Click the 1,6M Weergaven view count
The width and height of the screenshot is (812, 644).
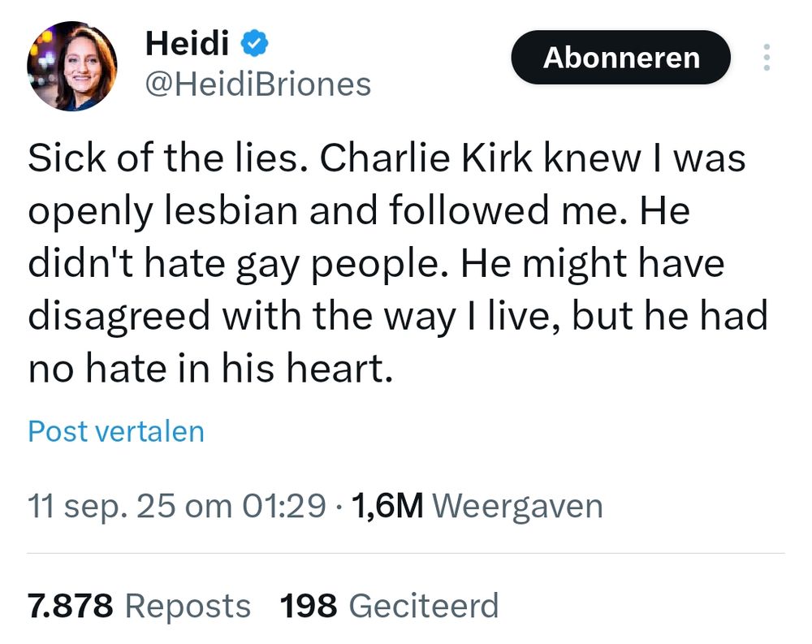pos(477,506)
